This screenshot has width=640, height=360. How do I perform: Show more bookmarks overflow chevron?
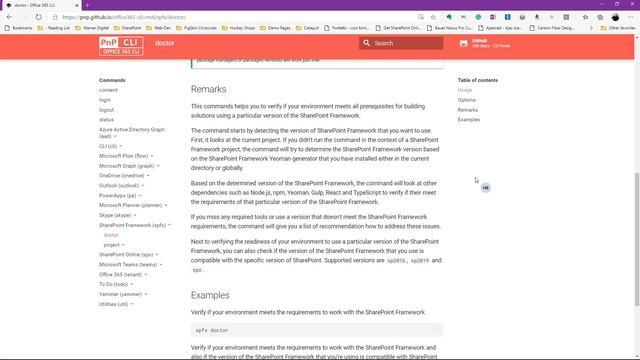tap(591, 28)
